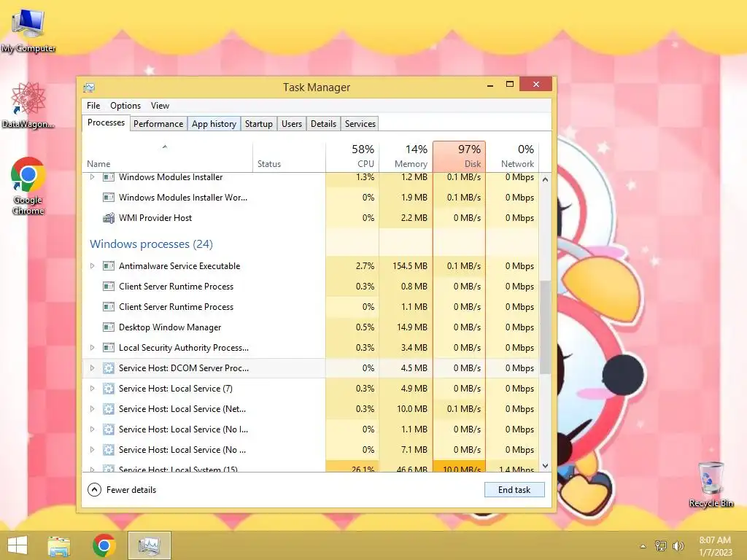Click the Local Security Authority Process icon
This screenshot has width=747, height=560.
(x=109, y=348)
